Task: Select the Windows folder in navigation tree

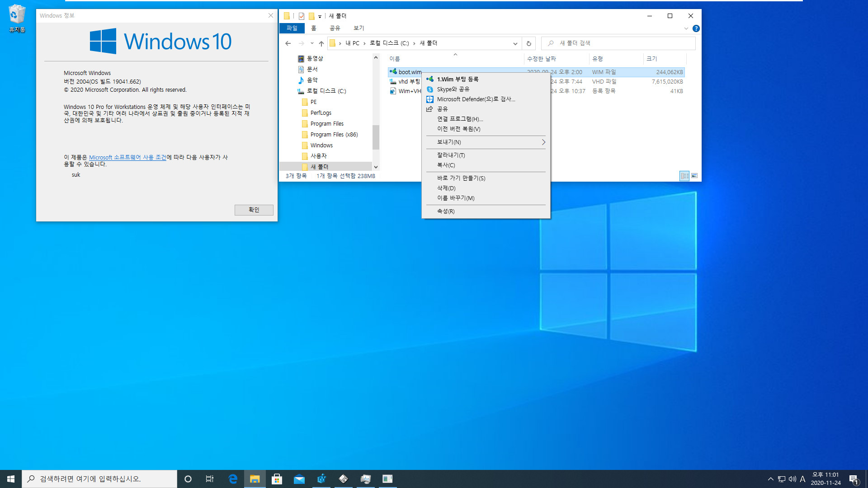Action: coord(321,145)
